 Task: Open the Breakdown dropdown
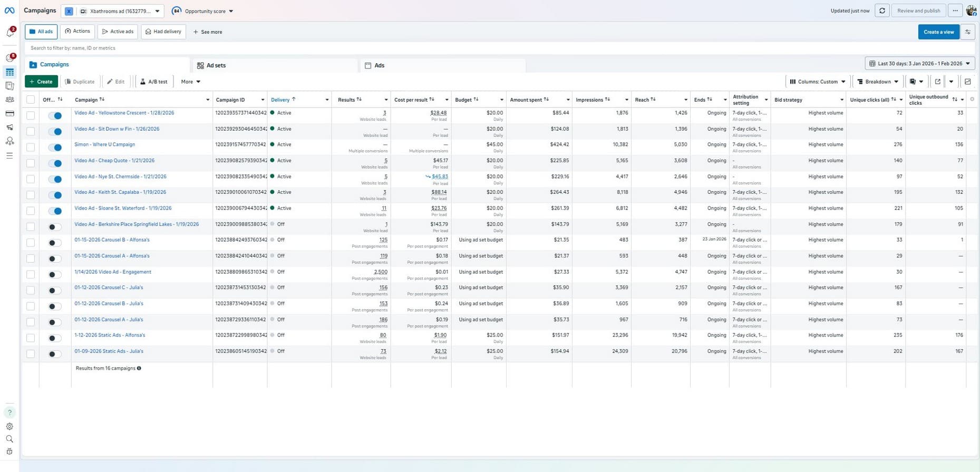[877, 82]
